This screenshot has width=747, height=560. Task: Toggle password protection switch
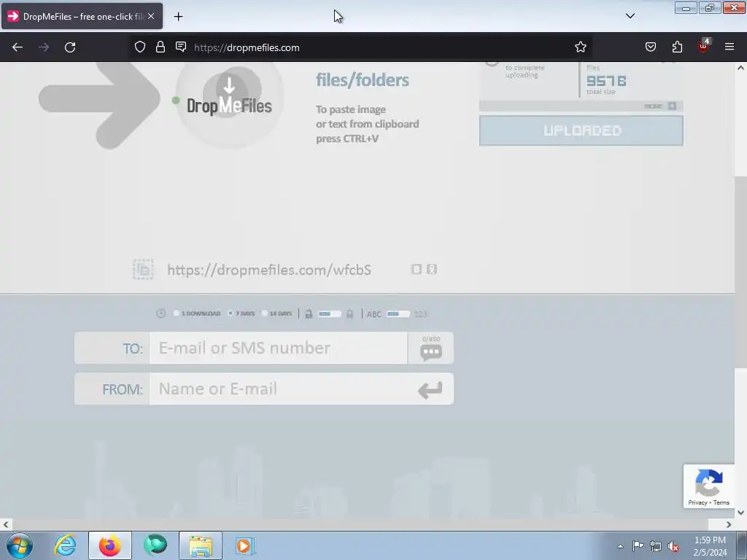(x=330, y=314)
